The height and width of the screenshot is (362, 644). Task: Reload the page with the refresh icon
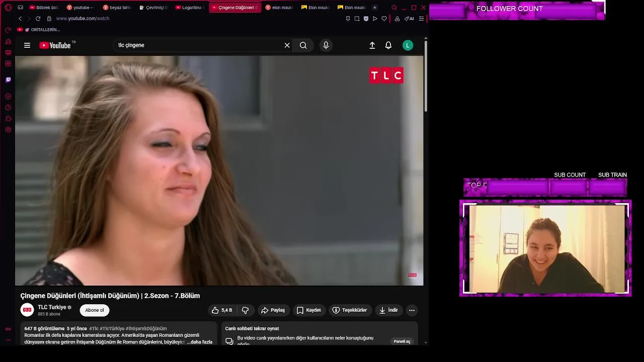tap(38, 19)
